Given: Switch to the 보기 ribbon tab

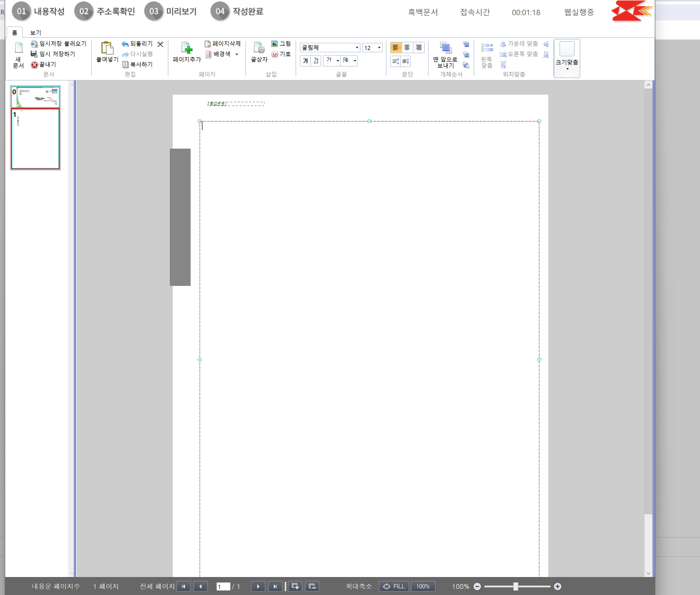Looking at the screenshot, I should coord(35,33).
